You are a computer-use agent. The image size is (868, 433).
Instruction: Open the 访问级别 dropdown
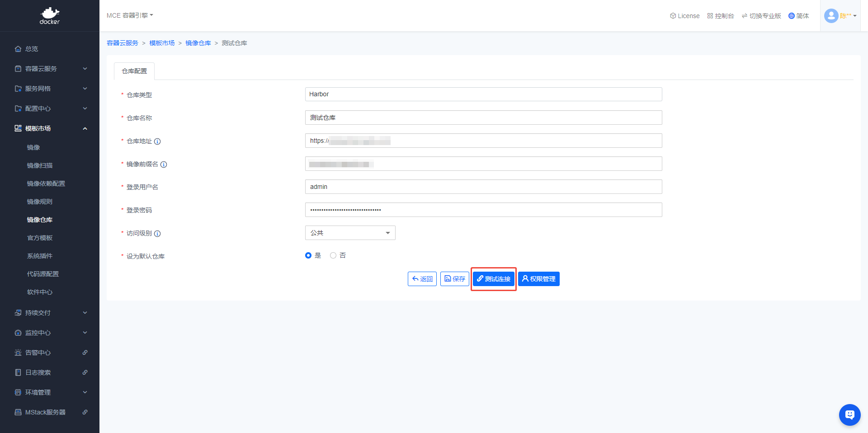pos(350,233)
